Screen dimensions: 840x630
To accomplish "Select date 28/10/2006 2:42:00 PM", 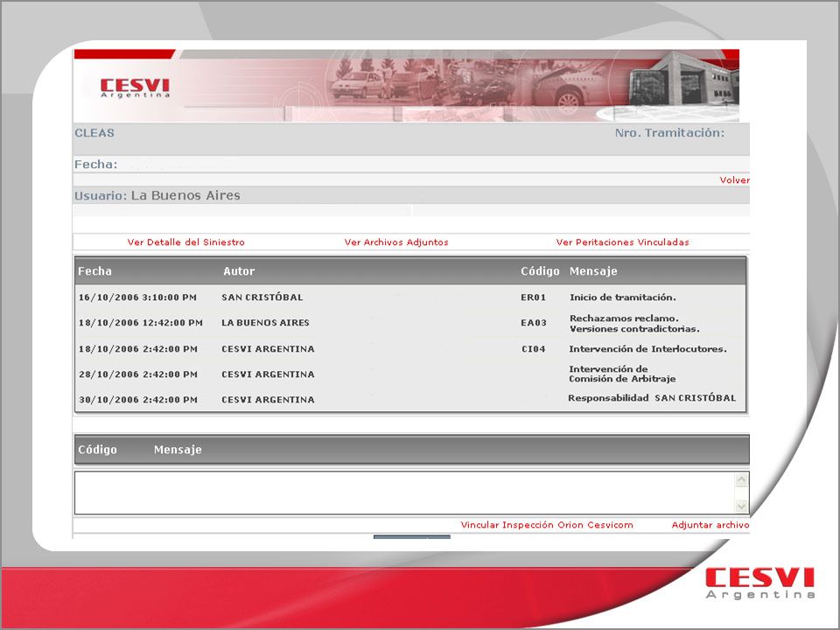I will click(138, 374).
